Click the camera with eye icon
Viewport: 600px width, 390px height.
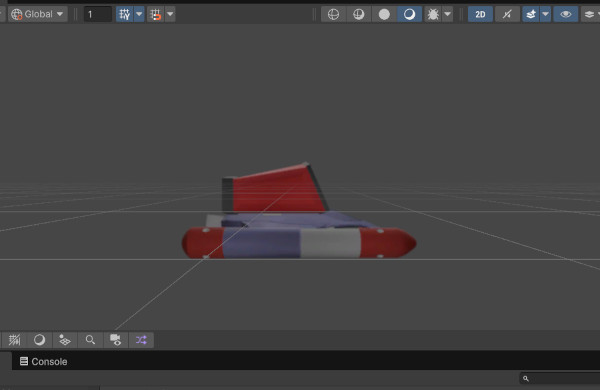116,340
